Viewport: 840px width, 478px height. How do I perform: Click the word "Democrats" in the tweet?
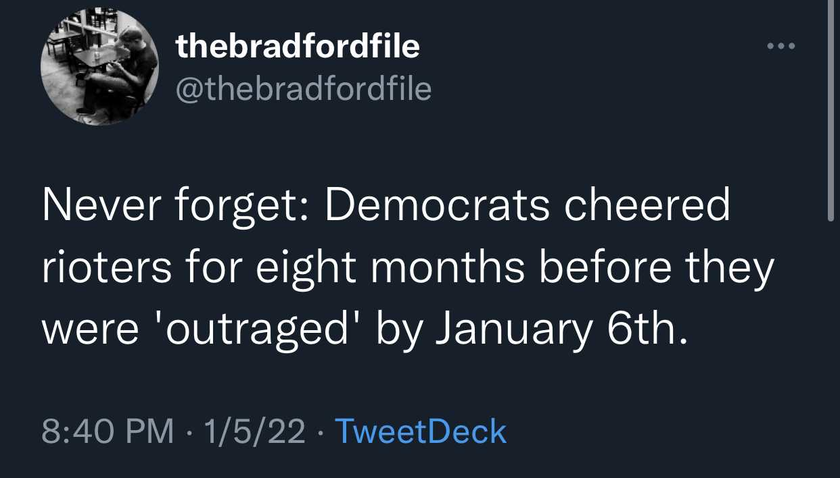pos(437,205)
